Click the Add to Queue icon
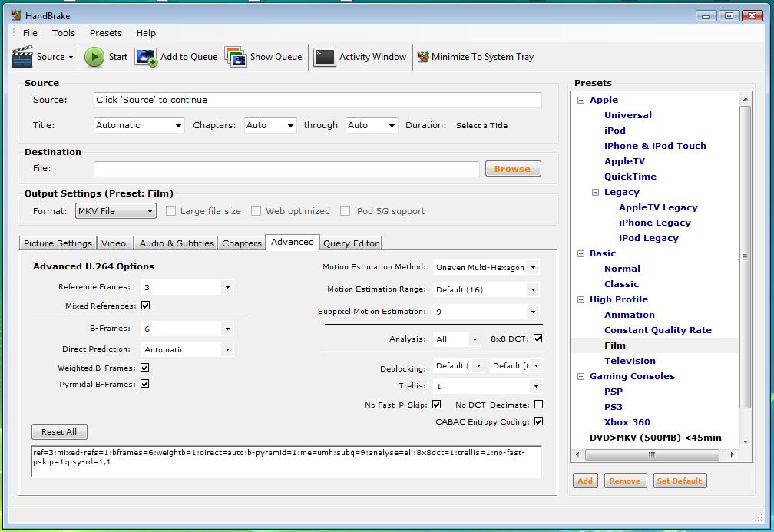Screen dimensions: 774x532 pos(146,58)
